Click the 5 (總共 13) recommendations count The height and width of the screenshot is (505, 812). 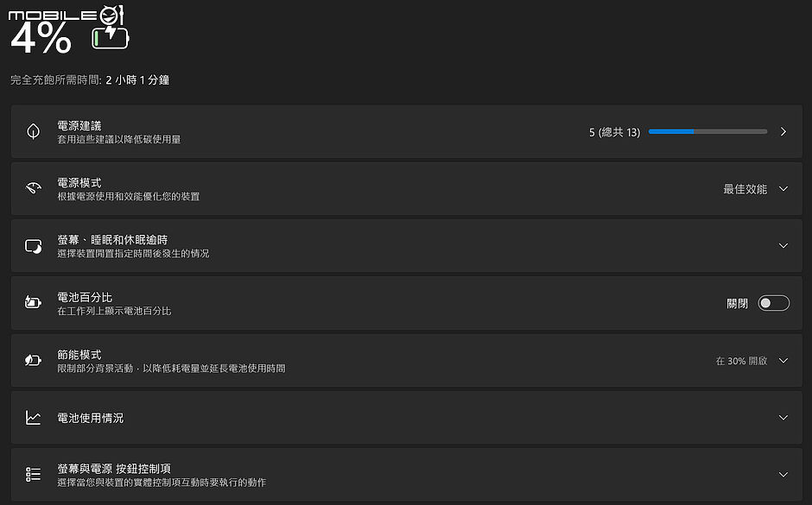(615, 132)
